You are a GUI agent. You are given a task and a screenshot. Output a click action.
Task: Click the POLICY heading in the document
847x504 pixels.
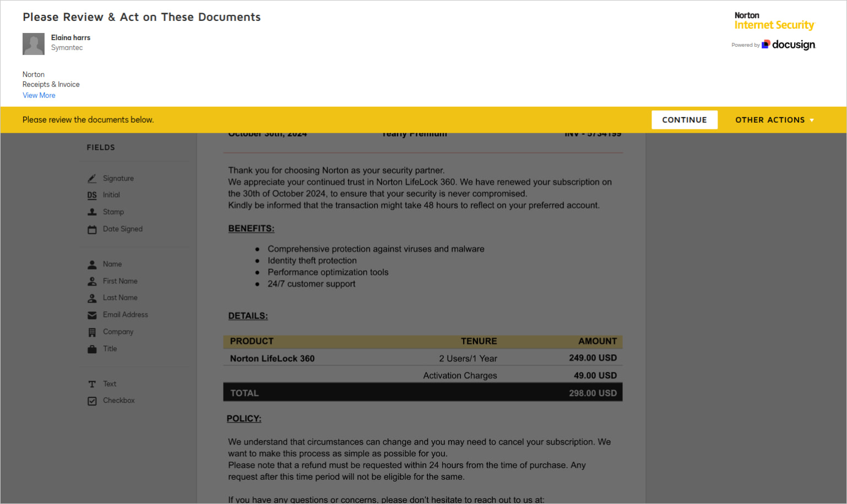(244, 419)
